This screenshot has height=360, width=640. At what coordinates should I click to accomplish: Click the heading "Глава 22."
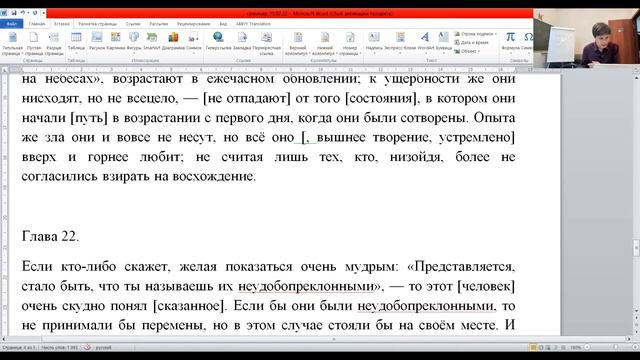coord(50,236)
